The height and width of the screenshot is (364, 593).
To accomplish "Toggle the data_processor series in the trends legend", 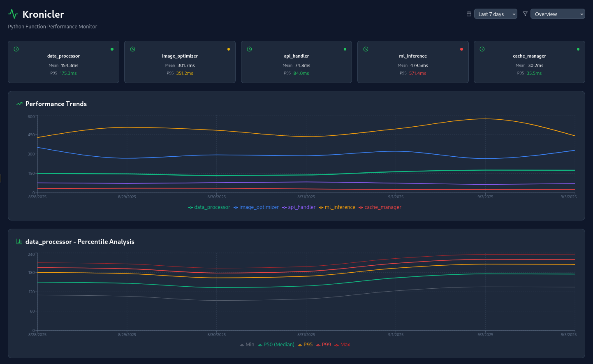I will [209, 207].
